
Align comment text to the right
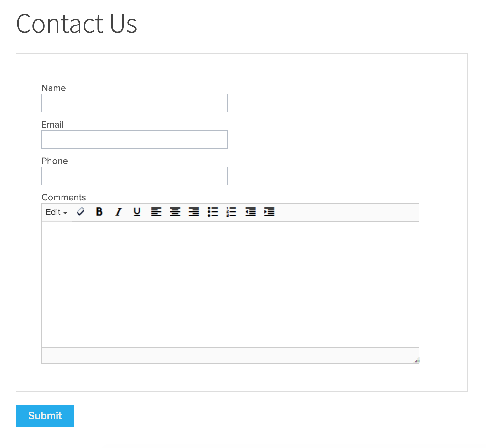click(x=194, y=212)
